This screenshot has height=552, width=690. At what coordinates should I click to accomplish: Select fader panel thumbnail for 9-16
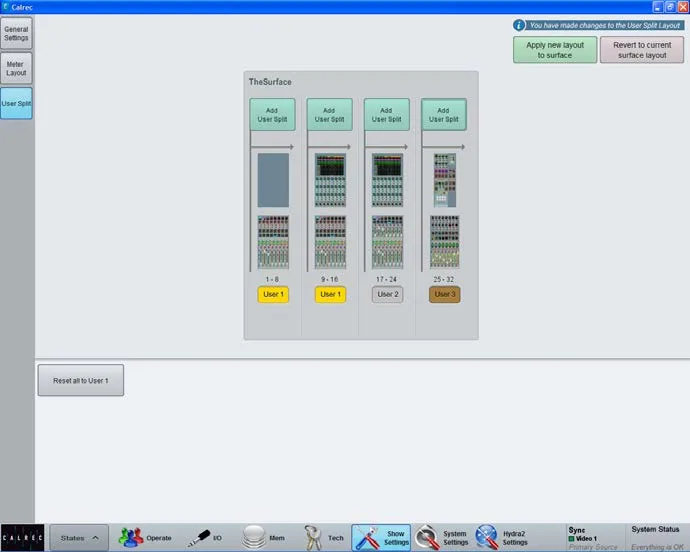point(330,242)
